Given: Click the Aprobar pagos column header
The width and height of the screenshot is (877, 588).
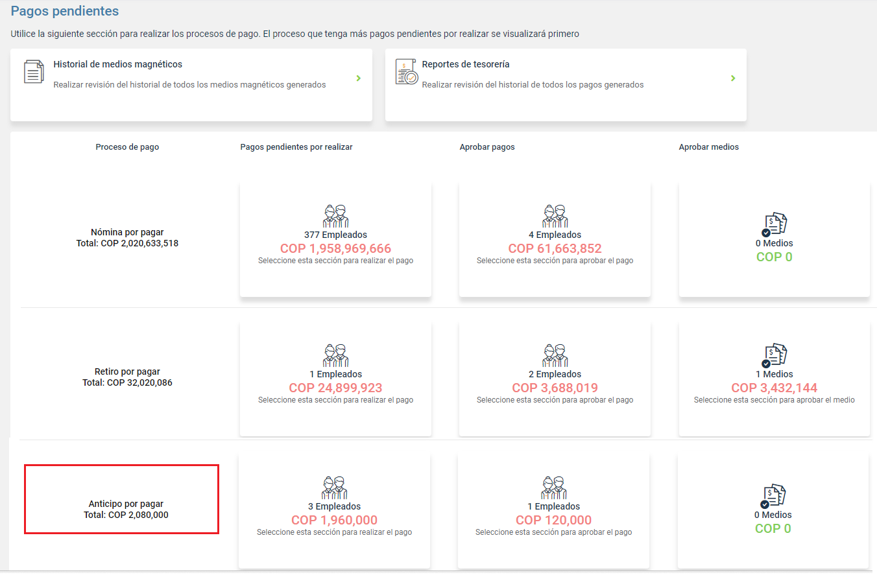Looking at the screenshot, I should tap(487, 147).
